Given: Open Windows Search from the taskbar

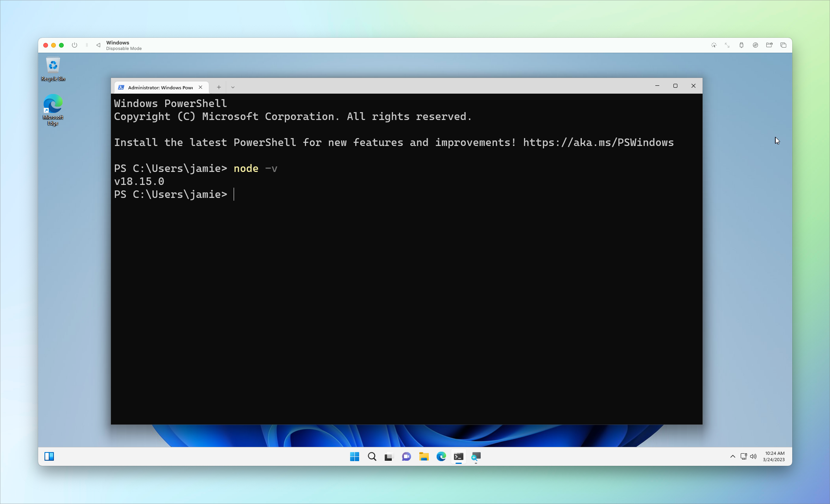Looking at the screenshot, I should click(371, 456).
